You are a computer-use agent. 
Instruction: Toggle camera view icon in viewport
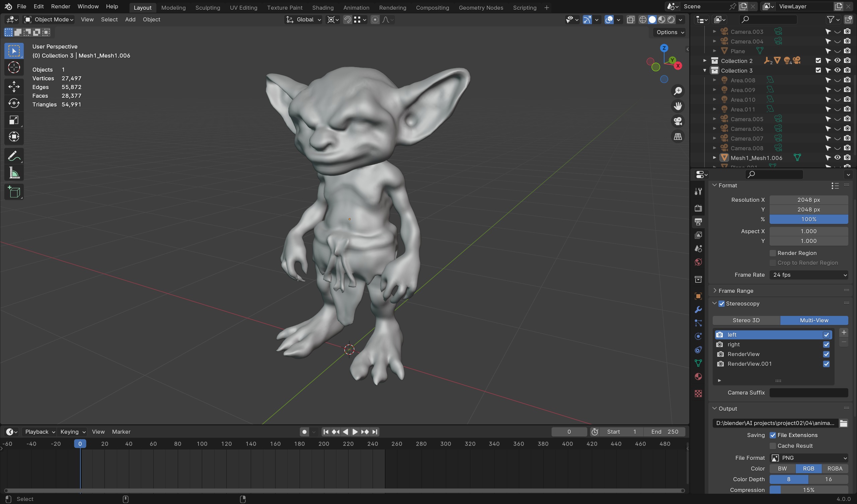(678, 121)
